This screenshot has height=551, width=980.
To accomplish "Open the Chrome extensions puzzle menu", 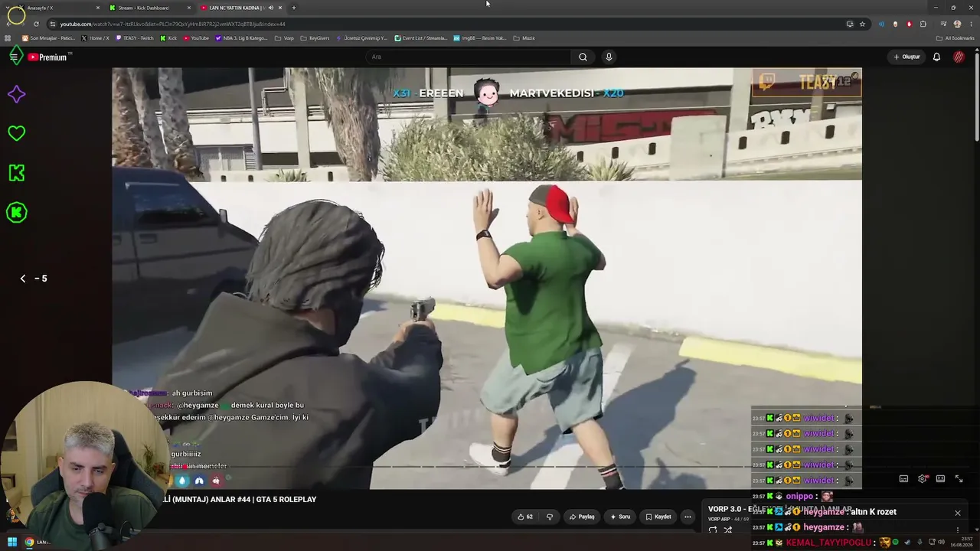I will pos(923,24).
